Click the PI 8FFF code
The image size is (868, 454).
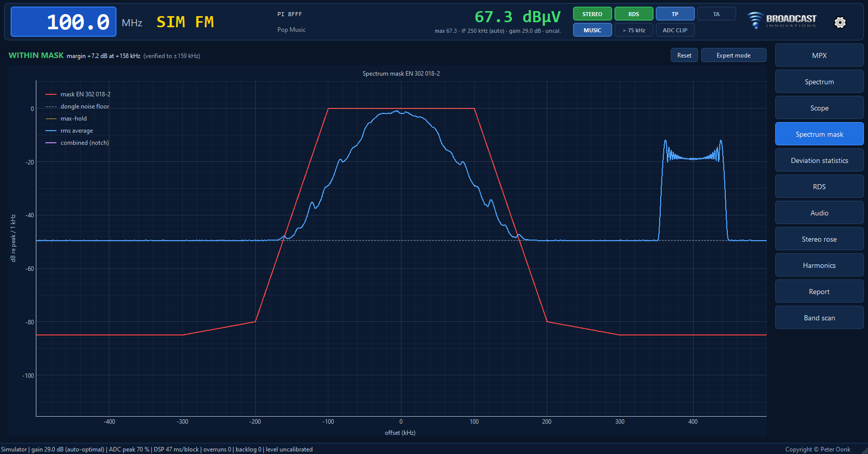pyautogui.click(x=290, y=14)
